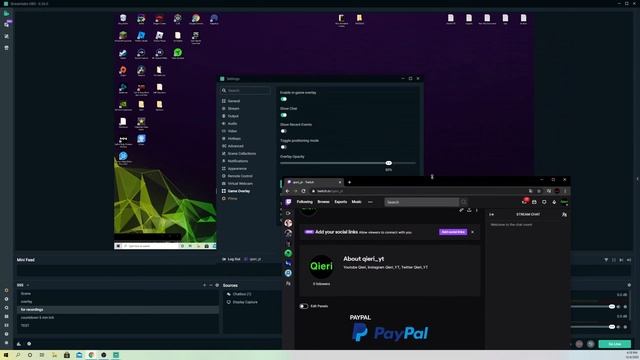Remove scene with minus icon
The height and width of the screenshot is (360, 640).
pyautogui.click(x=211, y=285)
